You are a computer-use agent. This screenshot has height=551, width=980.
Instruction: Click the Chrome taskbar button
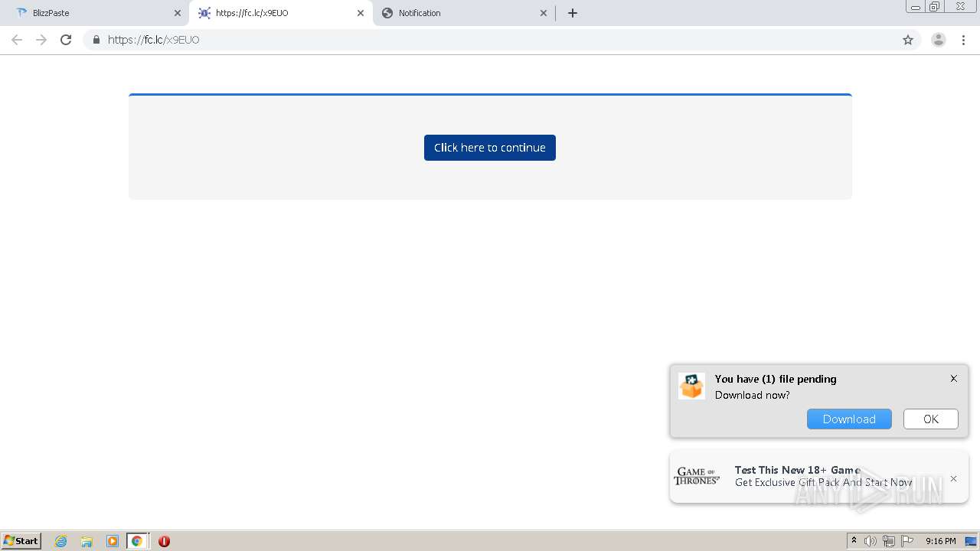[x=137, y=541]
